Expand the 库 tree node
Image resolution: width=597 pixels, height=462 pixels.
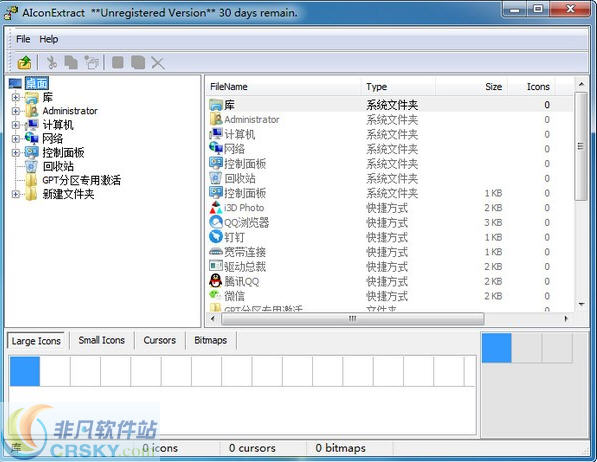(16, 98)
